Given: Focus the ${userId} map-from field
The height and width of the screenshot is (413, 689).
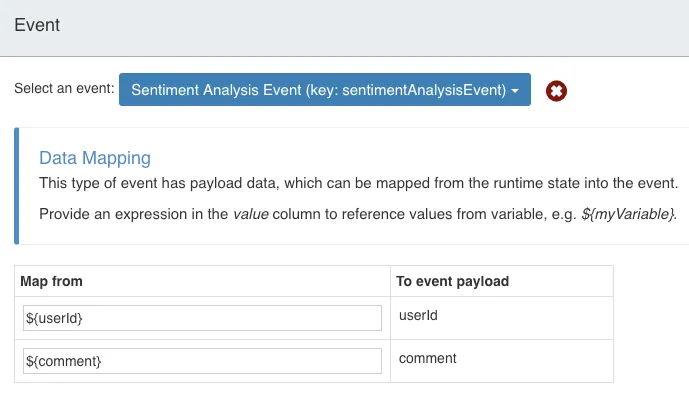Looking at the screenshot, I should click(202, 318).
